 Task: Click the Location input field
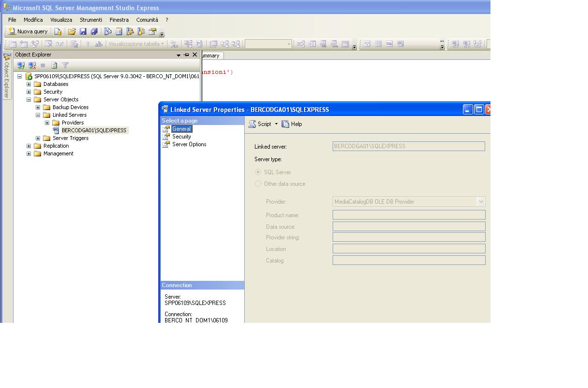pyautogui.click(x=409, y=249)
